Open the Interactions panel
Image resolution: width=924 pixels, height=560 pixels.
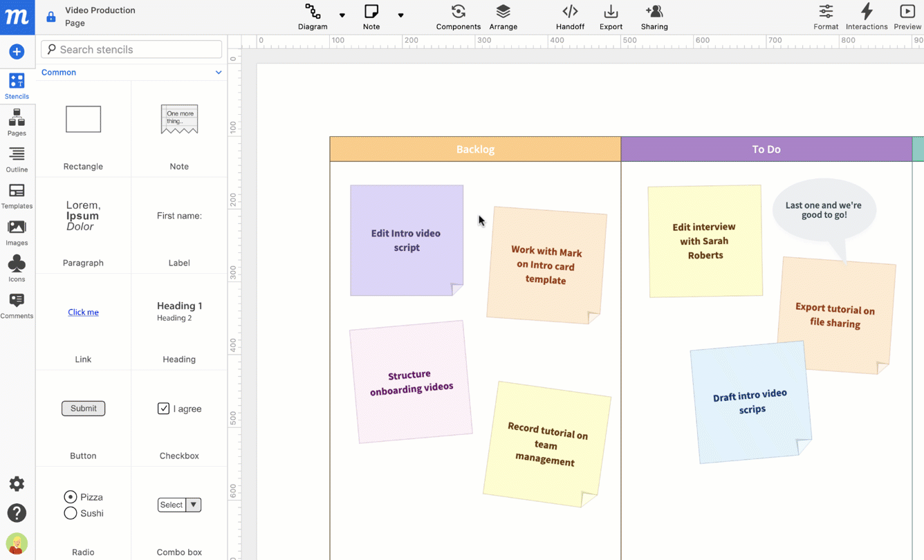867,17
